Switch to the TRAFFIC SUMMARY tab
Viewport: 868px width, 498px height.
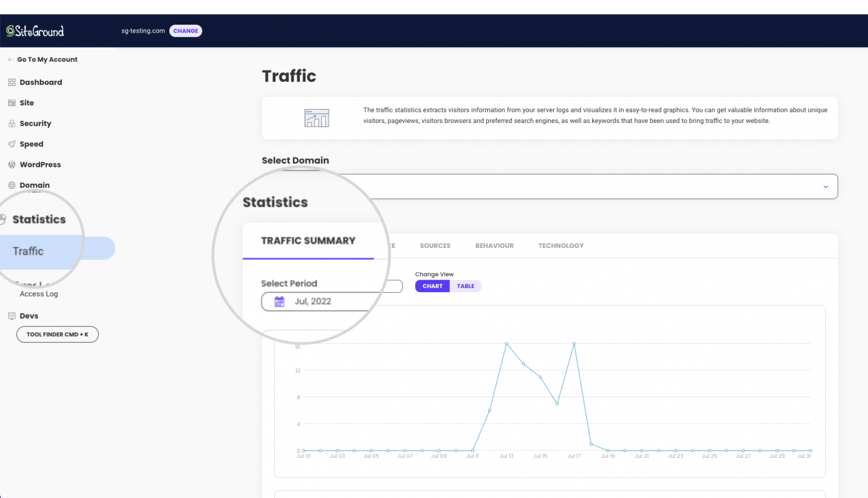click(308, 241)
